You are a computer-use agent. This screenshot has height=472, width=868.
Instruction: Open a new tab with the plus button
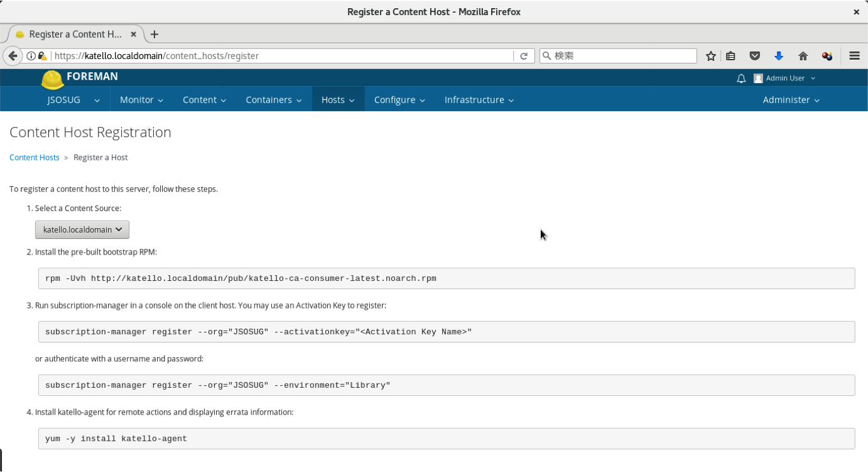[155, 34]
